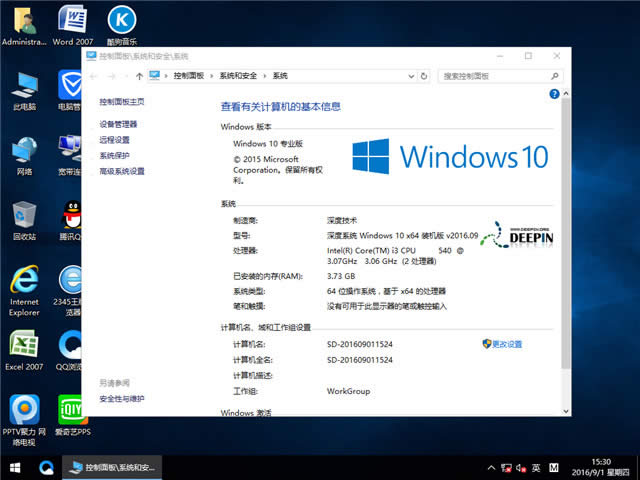Expand the address bar history dropdown
This screenshot has width=640, height=480.
[x=413, y=76]
